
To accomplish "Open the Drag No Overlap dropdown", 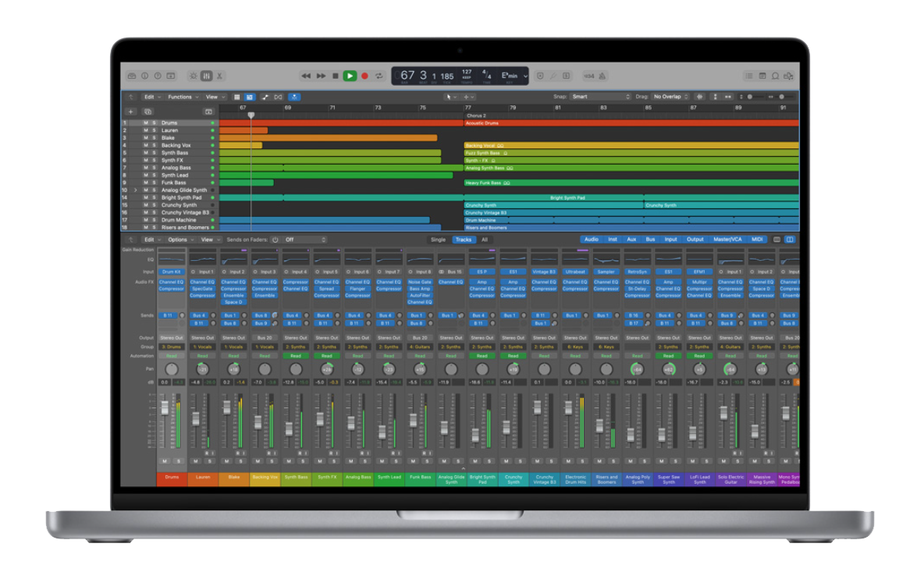I will (x=670, y=97).
